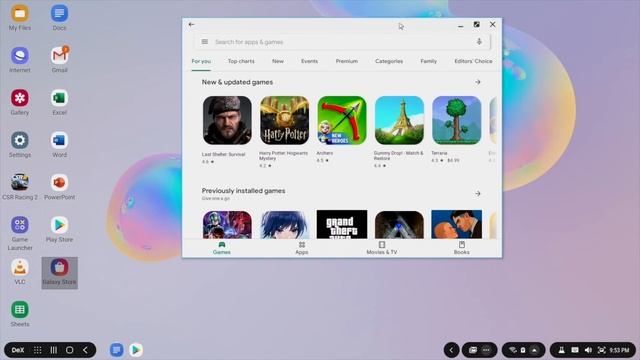The width and height of the screenshot is (640, 360).
Task: Launch Excel from the desktop
Action: click(59, 102)
